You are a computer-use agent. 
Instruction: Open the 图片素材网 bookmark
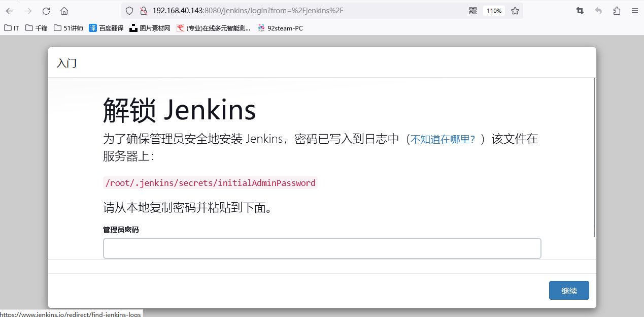[x=150, y=28]
